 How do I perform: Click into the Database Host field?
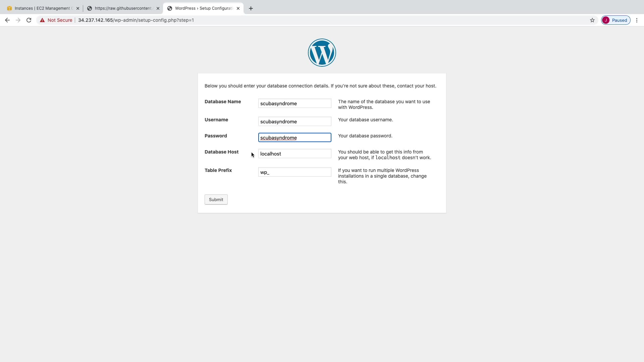coord(294,154)
